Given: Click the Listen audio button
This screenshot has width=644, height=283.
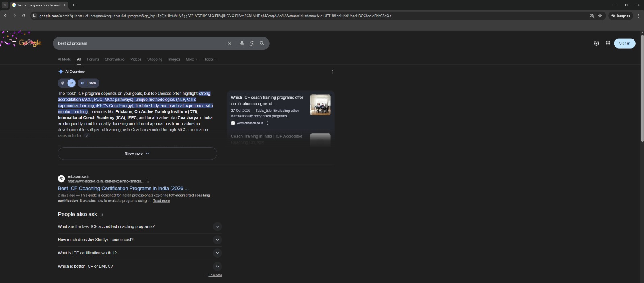Looking at the screenshot, I should click(89, 83).
